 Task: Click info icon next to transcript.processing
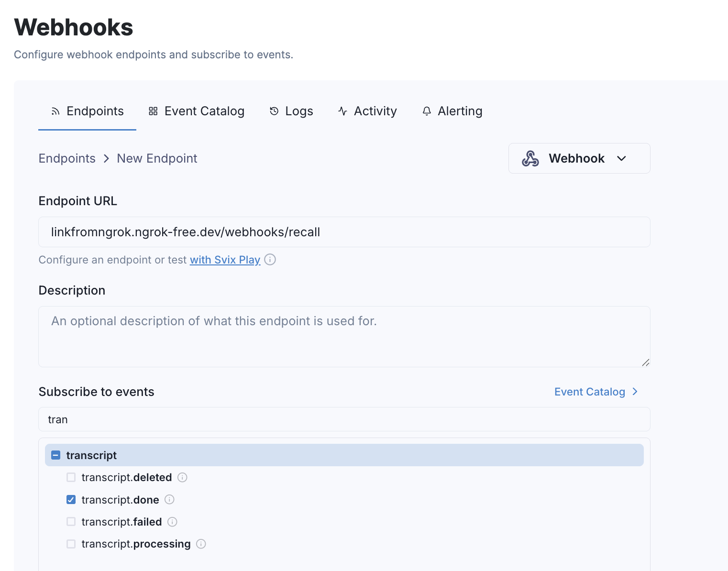point(201,544)
